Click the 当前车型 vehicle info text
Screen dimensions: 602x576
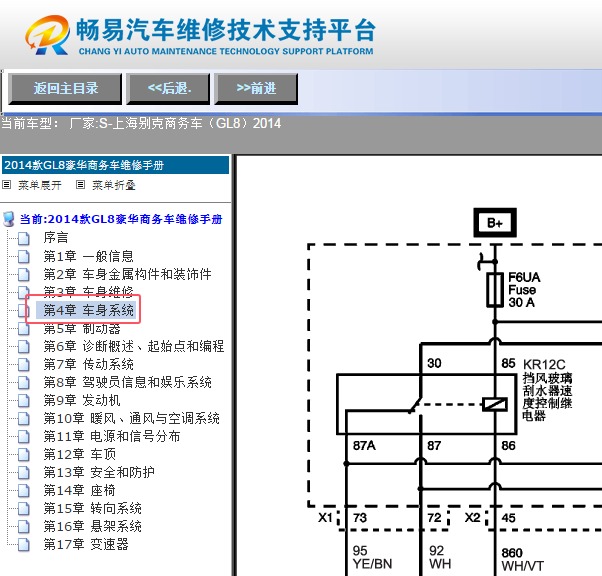(x=141, y=123)
